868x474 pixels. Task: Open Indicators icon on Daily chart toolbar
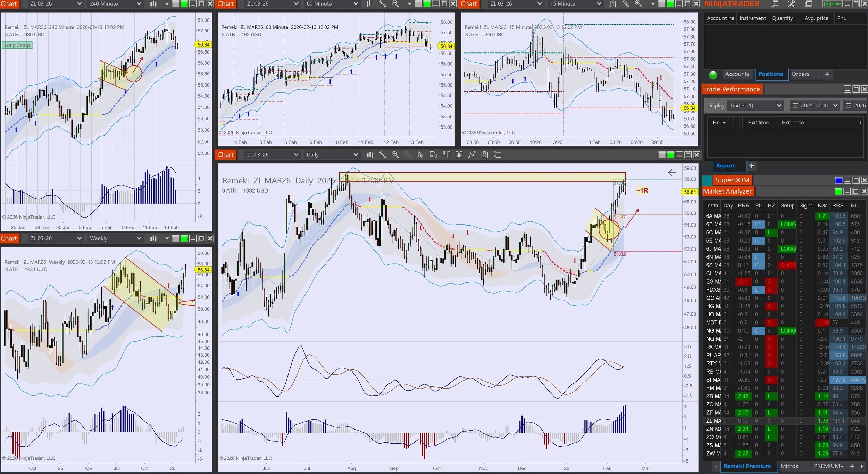(459, 155)
